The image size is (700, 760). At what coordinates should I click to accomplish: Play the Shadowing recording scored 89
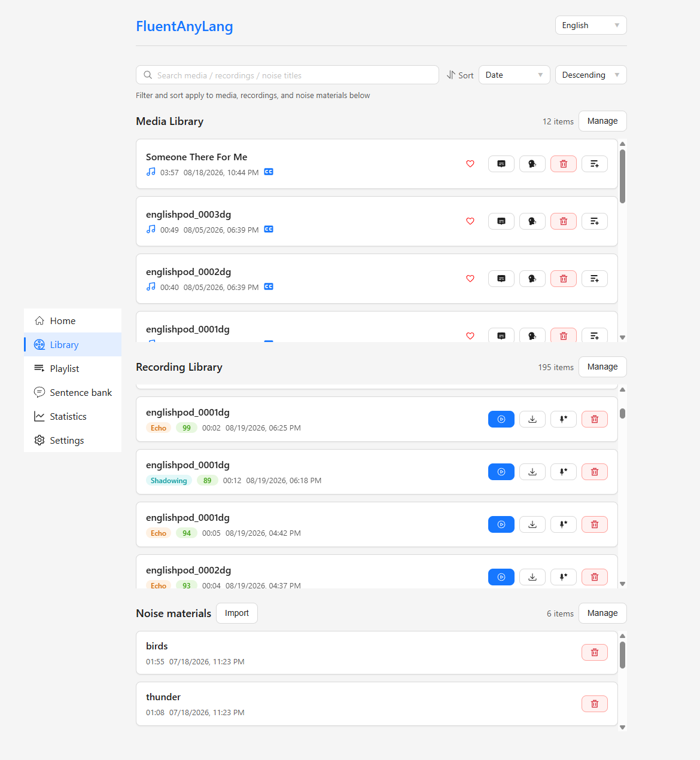coord(501,472)
